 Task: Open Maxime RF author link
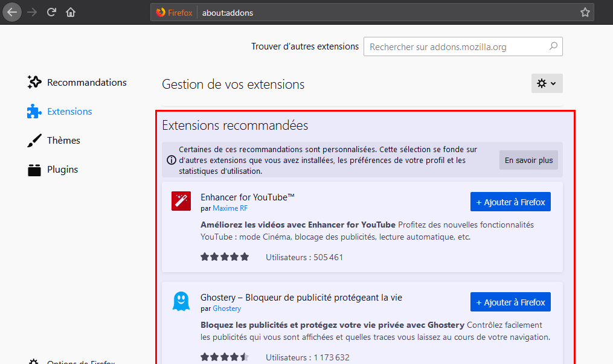(x=230, y=208)
